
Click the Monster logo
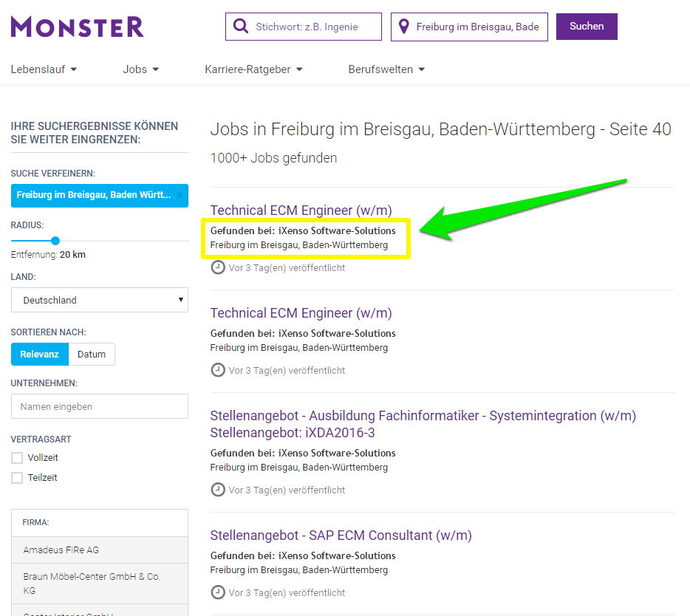pos(77,26)
